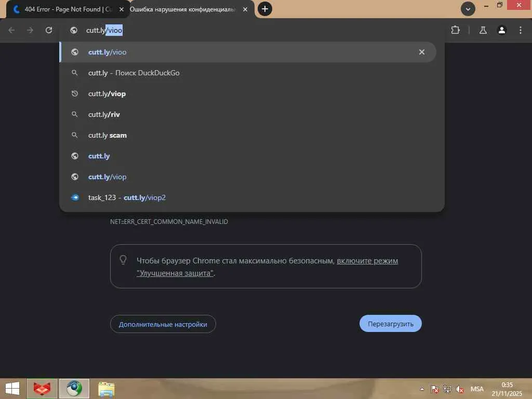Click the MSA language indicator
Screen dimensions: 532x399
pos(477,389)
